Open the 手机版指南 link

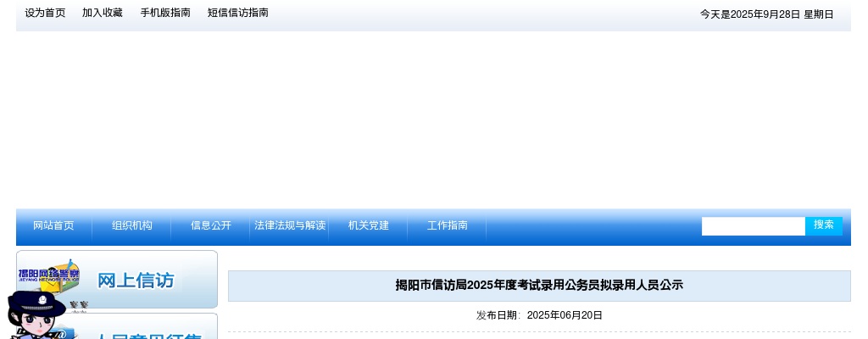[x=165, y=13]
